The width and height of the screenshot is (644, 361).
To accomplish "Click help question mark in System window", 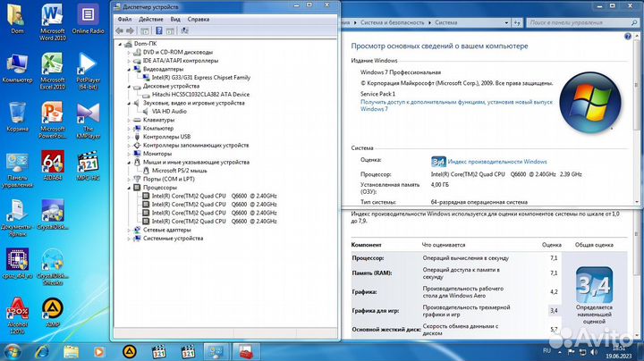I will [x=627, y=37].
